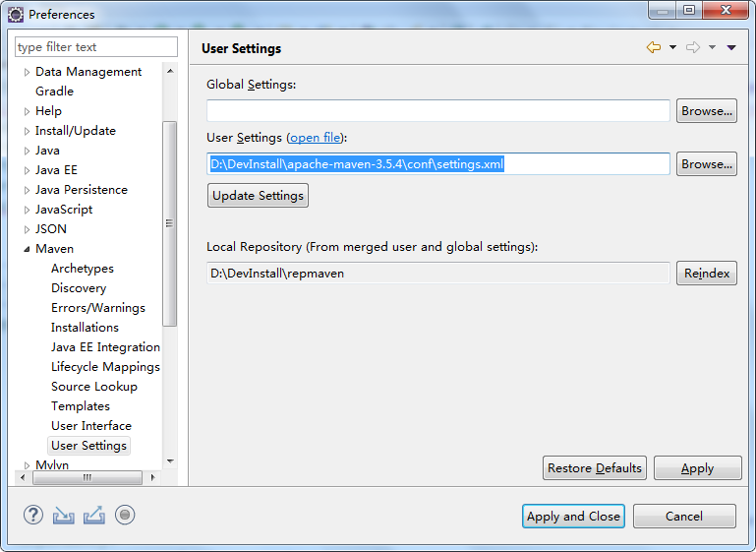756x552 pixels.
Task: Click the forward navigation arrow
Action: tap(693, 47)
